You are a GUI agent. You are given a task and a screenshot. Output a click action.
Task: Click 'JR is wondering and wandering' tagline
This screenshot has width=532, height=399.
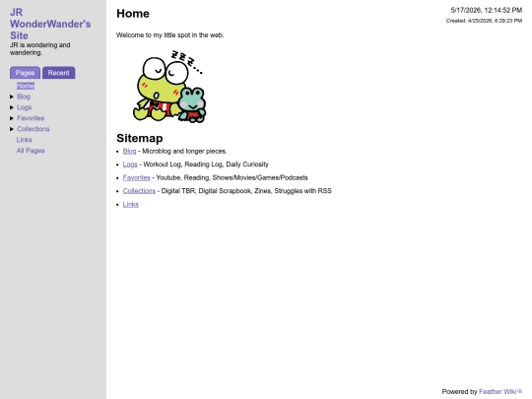(x=40, y=49)
